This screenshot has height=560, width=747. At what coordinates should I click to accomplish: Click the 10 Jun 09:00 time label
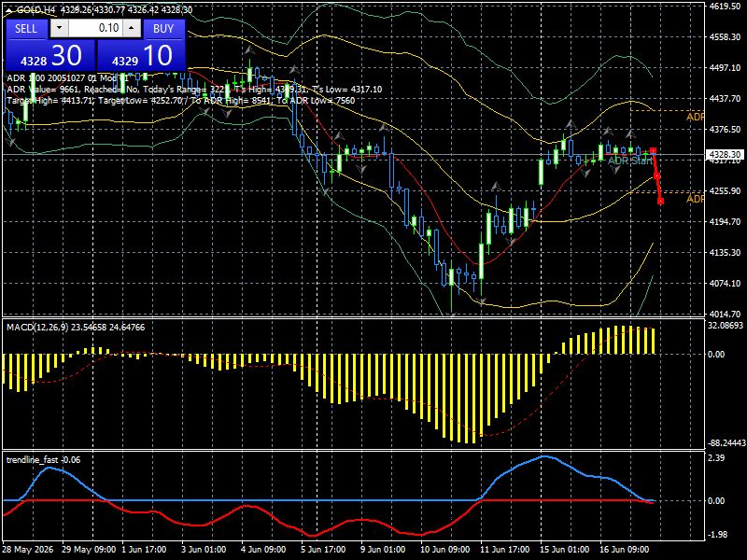tap(444, 549)
